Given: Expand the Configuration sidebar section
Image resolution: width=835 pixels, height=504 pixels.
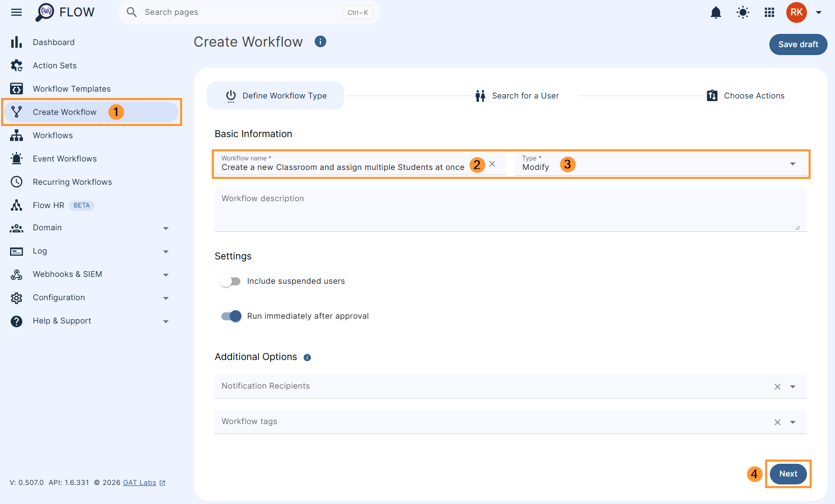Looking at the screenshot, I should (x=166, y=298).
